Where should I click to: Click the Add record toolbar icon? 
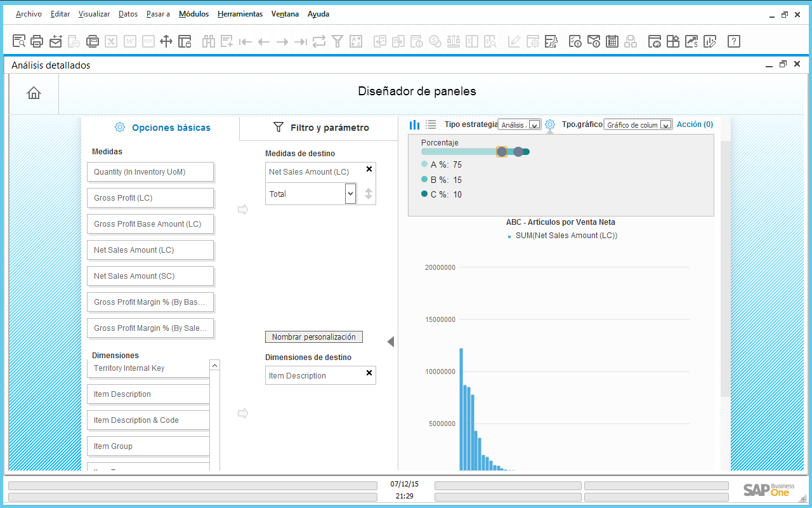tap(227, 41)
